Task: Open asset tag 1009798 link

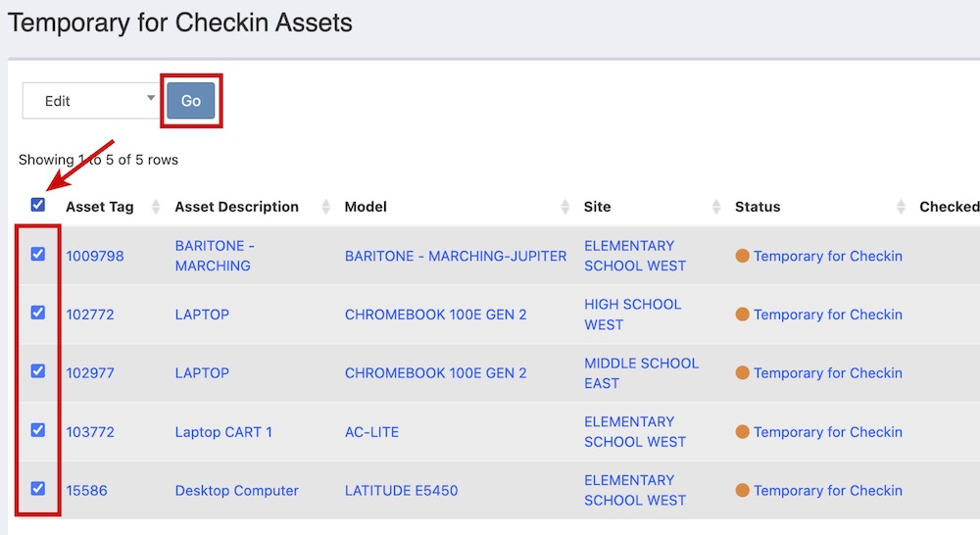Action: (x=95, y=256)
